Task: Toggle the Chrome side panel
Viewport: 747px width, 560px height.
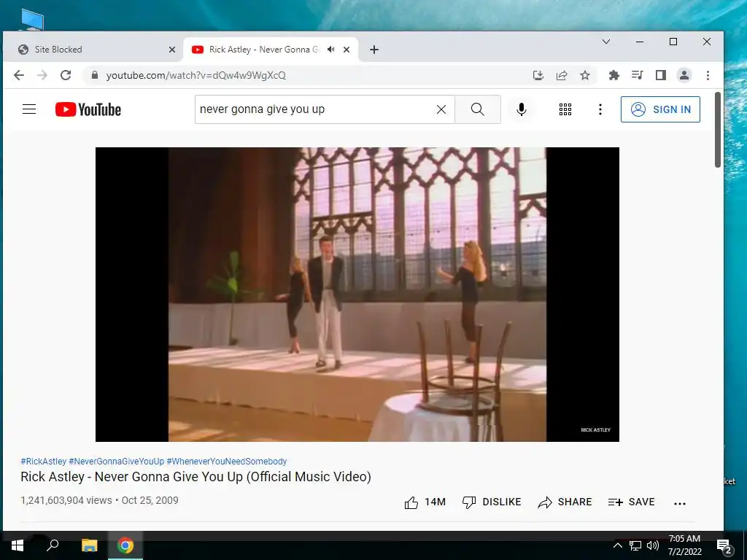Action: point(660,75)
